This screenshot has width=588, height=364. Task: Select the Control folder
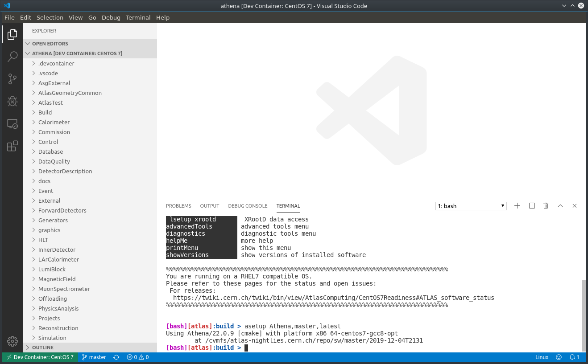point(90,142)
